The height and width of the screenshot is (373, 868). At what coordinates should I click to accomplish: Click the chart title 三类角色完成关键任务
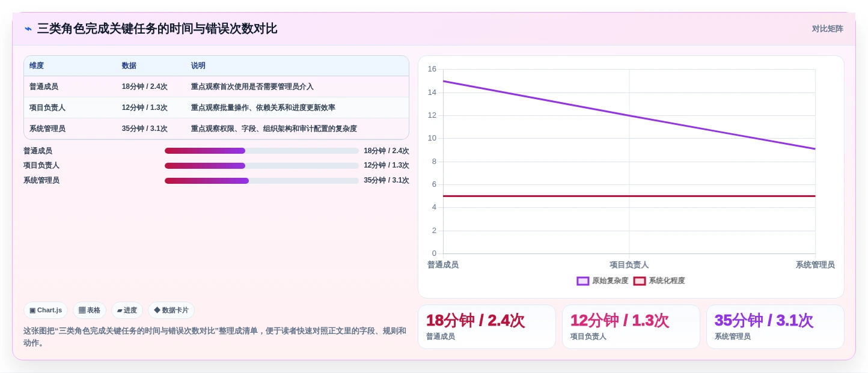pyautogui.click(x=157, y=29)
